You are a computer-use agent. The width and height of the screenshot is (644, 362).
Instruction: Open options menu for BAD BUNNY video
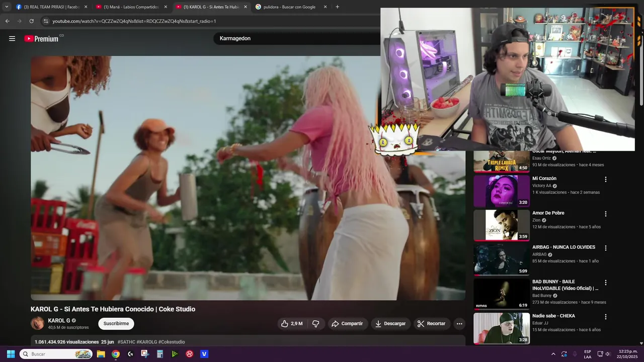(x=606, y=283)
